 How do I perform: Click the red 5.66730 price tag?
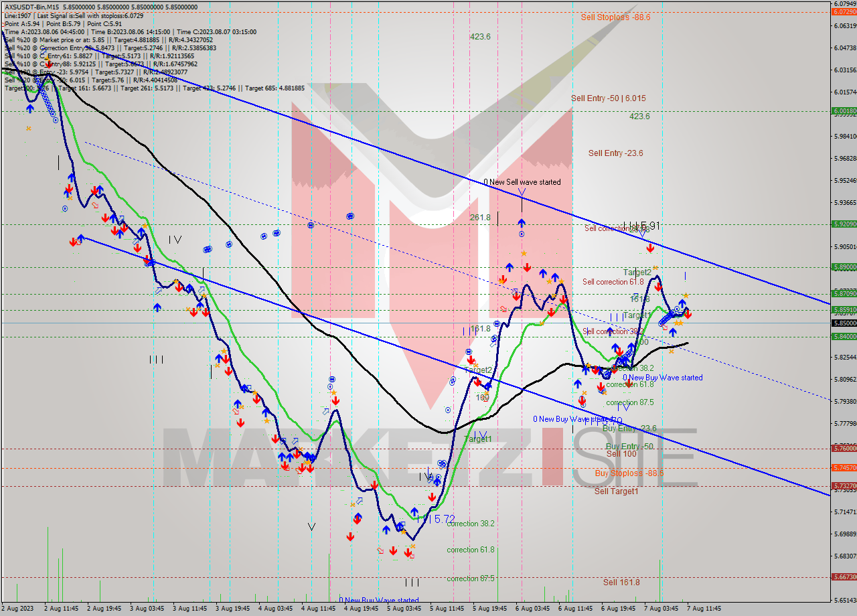[843, 576]
